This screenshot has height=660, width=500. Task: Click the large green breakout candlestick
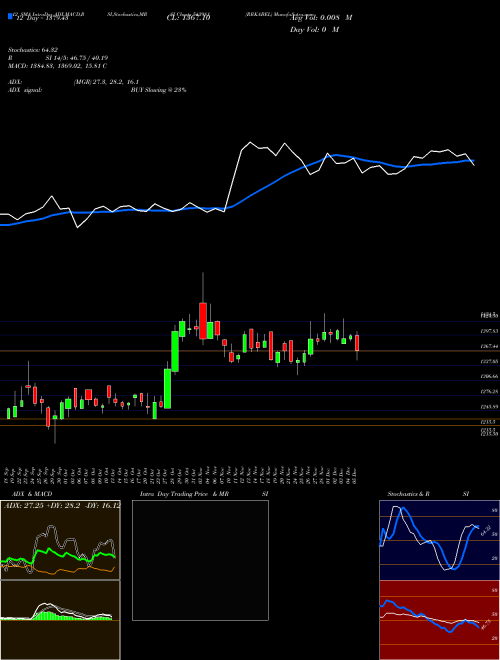(175, 351)
